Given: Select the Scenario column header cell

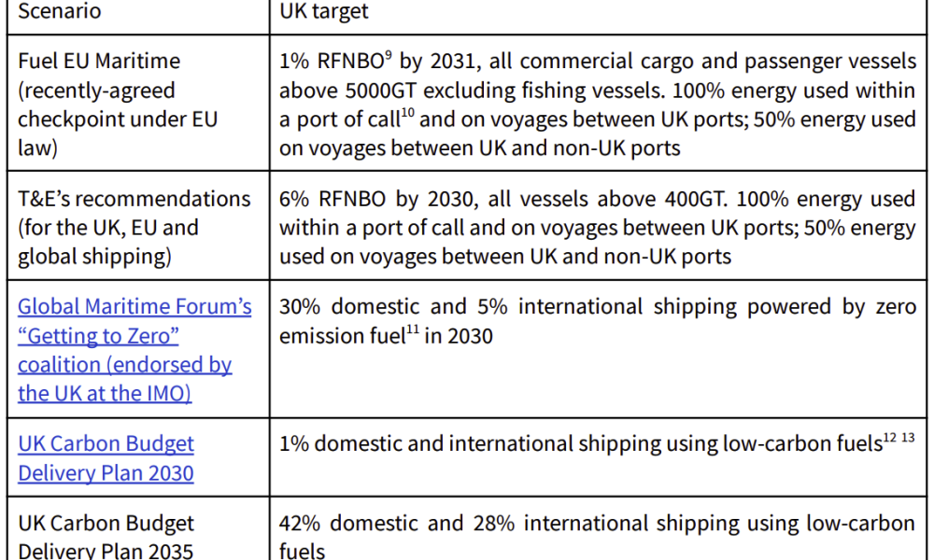Looking at the screenshot, I should point(138,17).
